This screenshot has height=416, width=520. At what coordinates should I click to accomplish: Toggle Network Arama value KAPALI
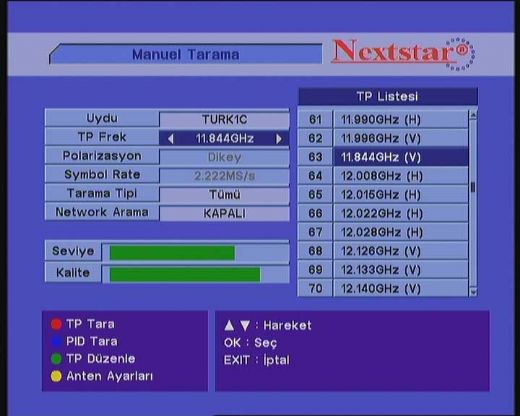click(224, 213)
